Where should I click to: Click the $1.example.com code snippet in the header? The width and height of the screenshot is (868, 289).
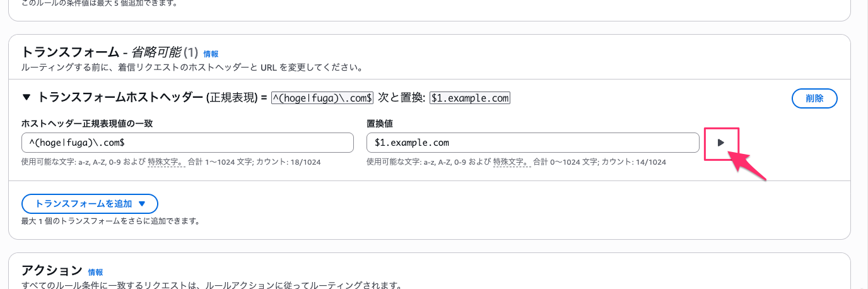tap(470, 98)
